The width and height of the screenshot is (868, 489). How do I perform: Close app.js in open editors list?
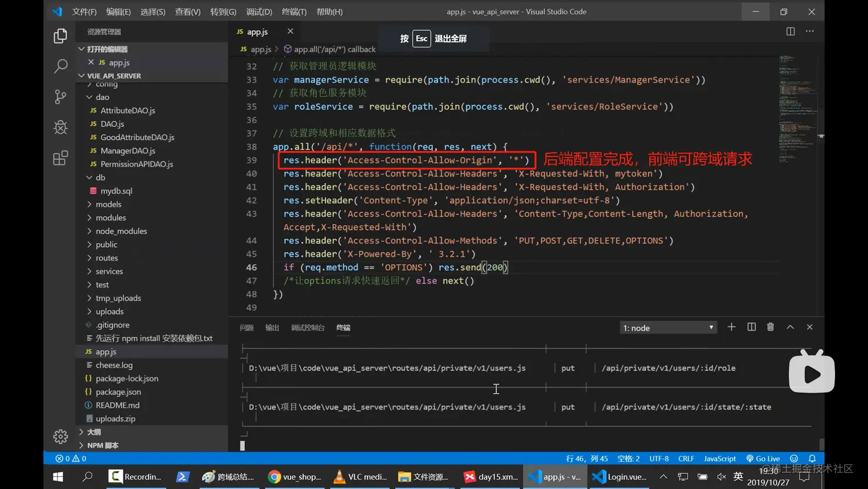[91, 62]
